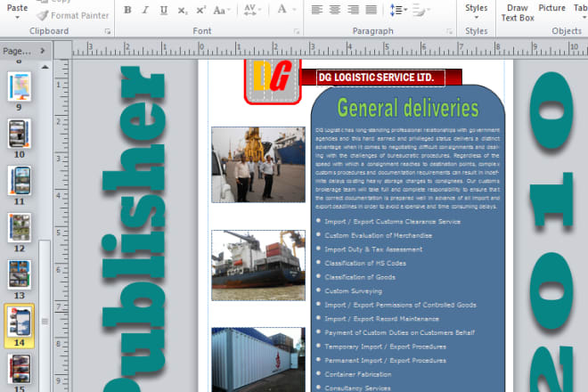
Task: Click Format Painter
Action: (x=73, y=15)
